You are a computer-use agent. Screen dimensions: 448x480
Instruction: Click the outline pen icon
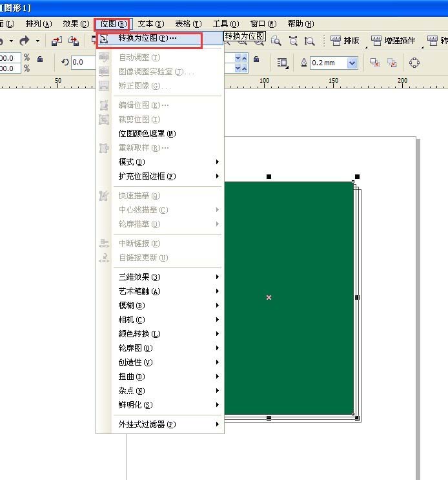pos(303,63)
